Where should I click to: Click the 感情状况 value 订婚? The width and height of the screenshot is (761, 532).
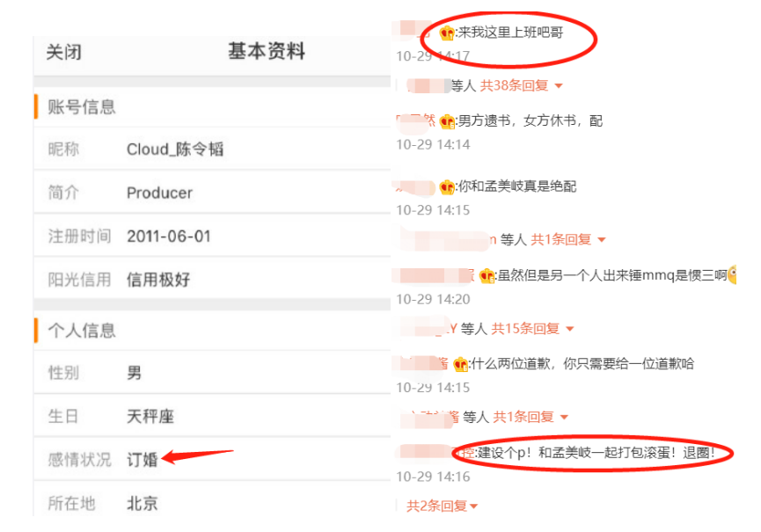(143, 460)
